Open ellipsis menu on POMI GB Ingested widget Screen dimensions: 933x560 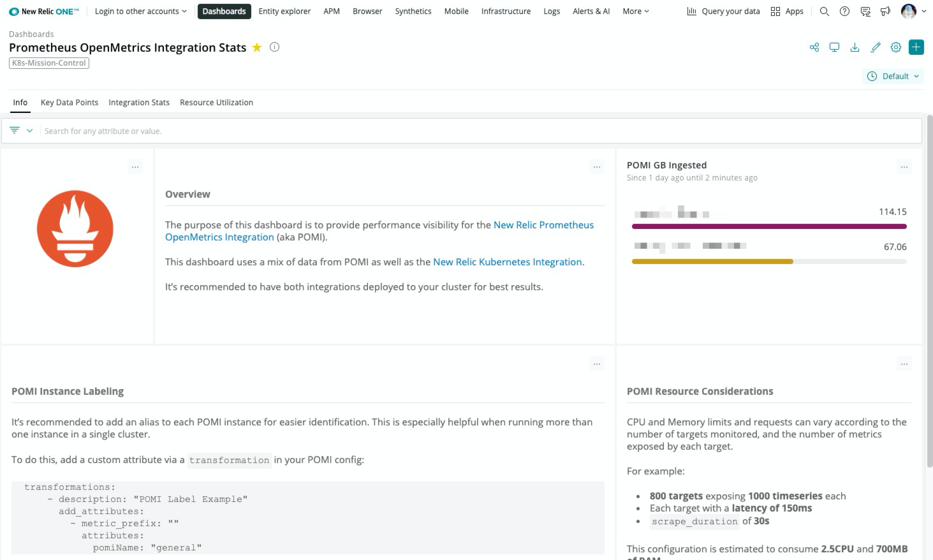pos(904,167)
